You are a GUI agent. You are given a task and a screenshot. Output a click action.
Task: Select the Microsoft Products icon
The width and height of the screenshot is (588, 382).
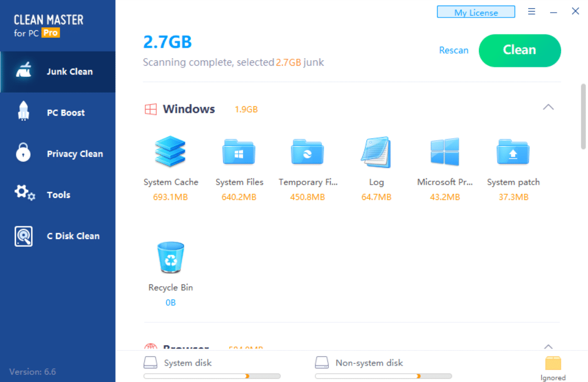point(445,151)
